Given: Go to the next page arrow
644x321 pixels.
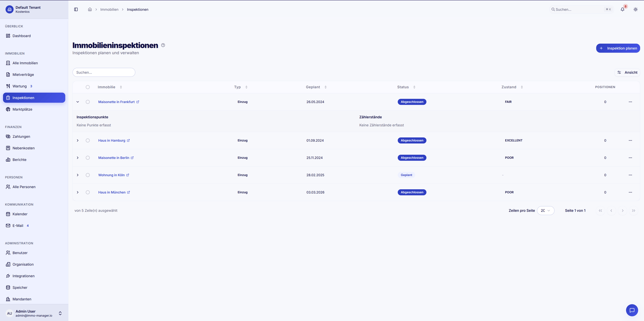Looking at the screenshot, I should click(x=622, y=211).
